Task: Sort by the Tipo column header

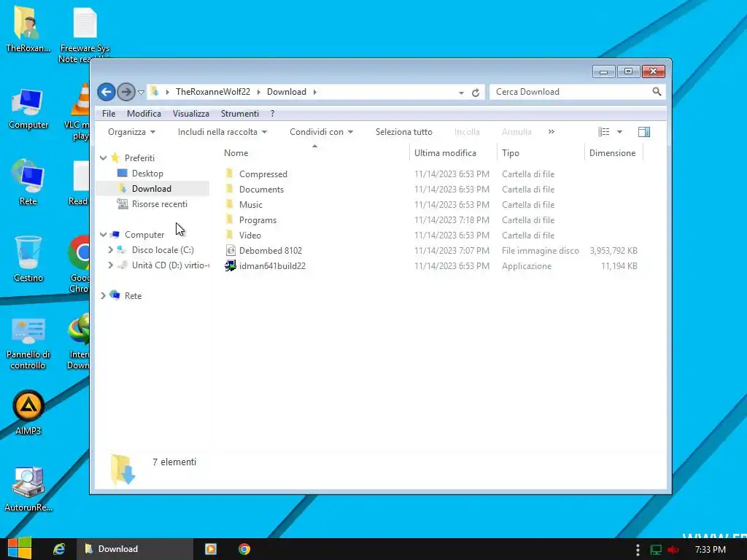Action: click(510, 153)
